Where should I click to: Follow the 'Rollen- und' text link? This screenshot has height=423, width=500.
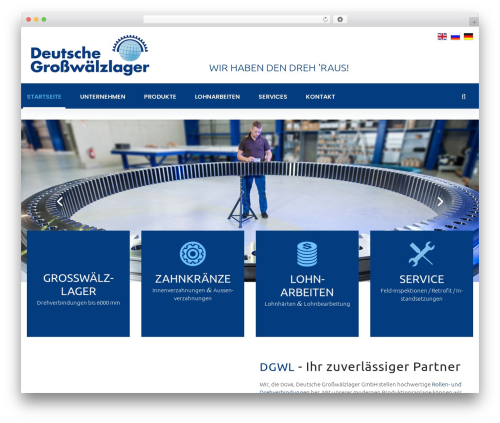coord(446,384)
